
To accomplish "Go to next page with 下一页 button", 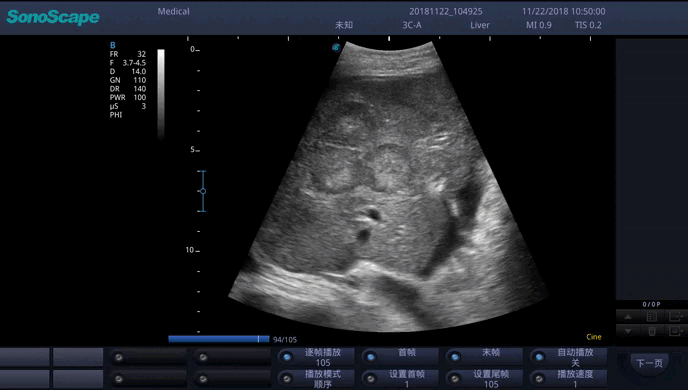I will pyautogui.click(x=649, y=363).
